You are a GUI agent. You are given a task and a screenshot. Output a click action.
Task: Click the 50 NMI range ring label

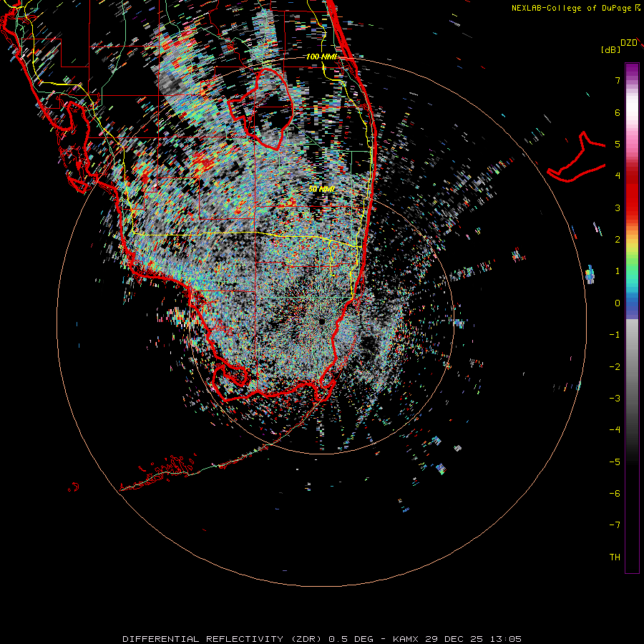pos(321,189)
